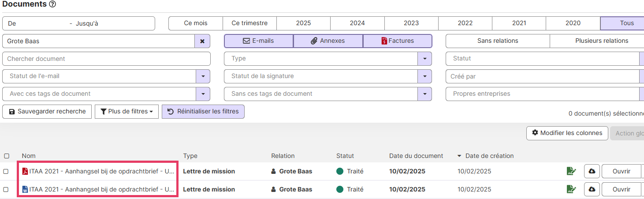Toggle the Factures filter
Screen dimensions: 644x199
click(398, 41)
